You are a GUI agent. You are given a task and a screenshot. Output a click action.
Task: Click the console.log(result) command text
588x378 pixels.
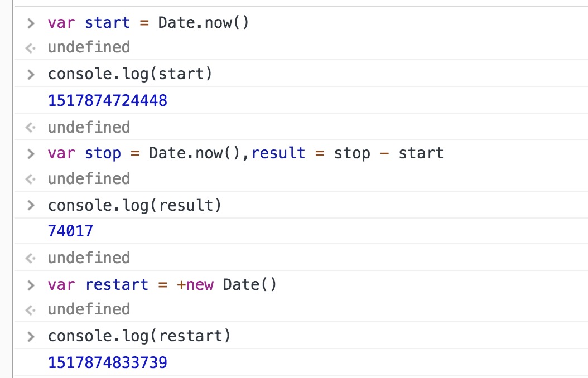pyautogui.click(x=134, y=206)
